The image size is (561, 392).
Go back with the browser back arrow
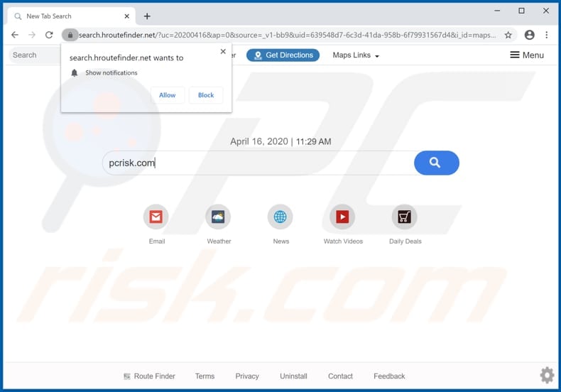(x=15, y=35)
